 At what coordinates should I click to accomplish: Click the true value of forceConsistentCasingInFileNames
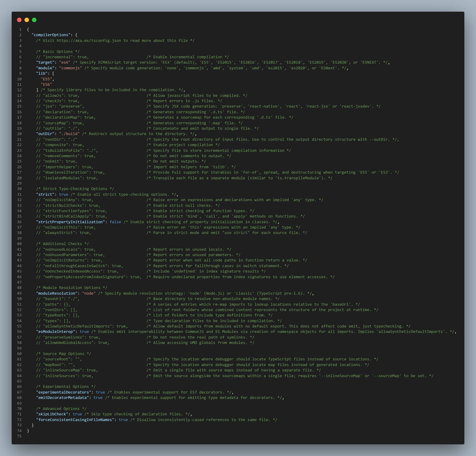[123, 420]
